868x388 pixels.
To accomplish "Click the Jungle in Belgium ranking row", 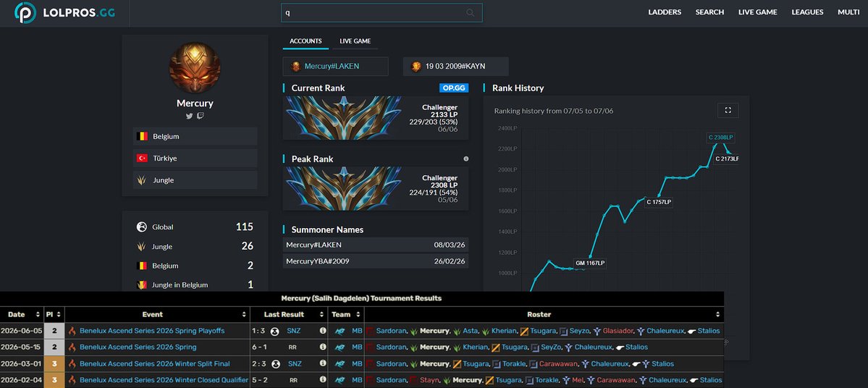I will 195,284.
